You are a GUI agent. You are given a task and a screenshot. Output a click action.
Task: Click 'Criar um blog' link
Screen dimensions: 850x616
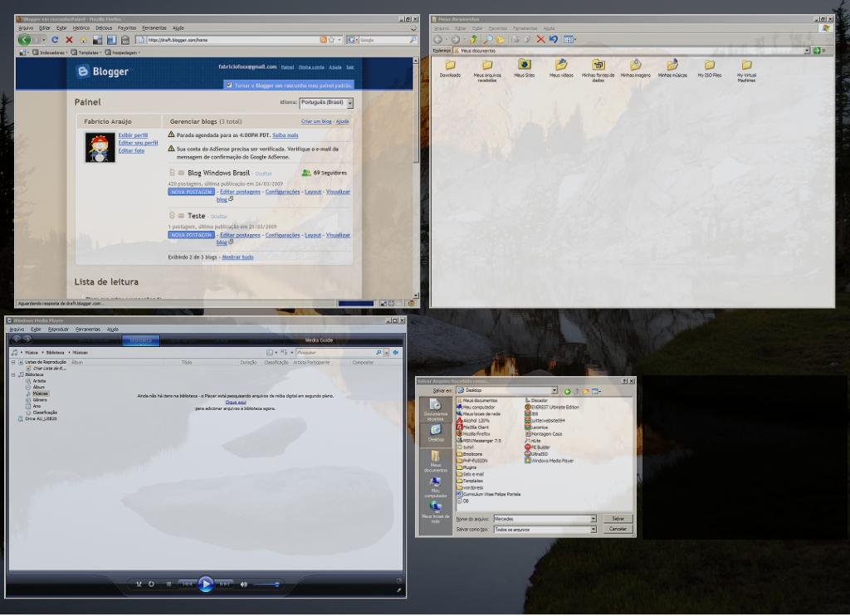pos(316,121)
